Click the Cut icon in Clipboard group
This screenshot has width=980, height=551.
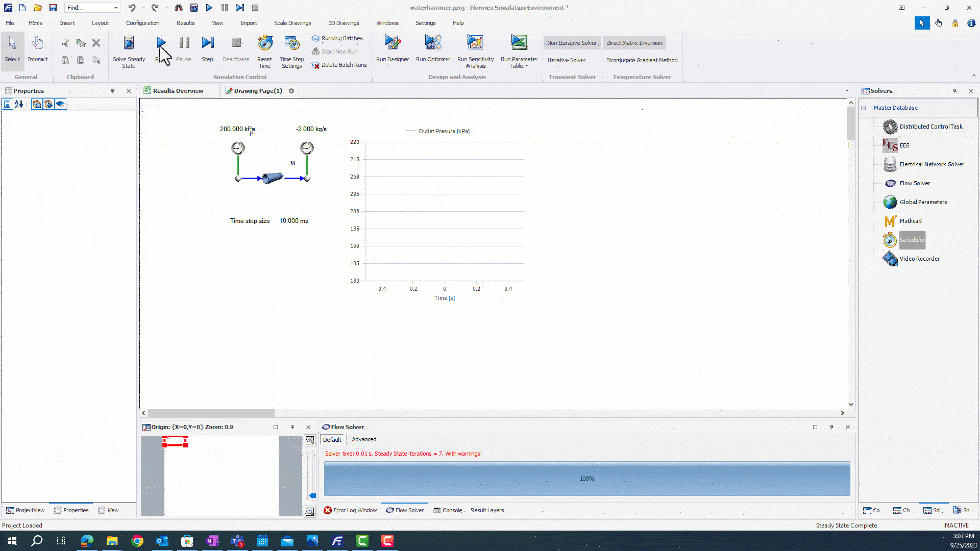[65, 43]
